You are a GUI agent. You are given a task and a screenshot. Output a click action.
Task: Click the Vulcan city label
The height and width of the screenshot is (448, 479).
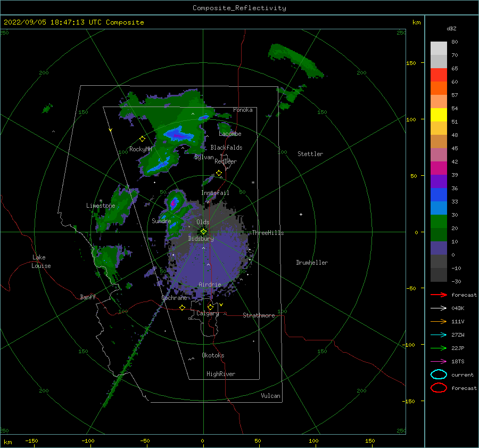pos(270,396)
